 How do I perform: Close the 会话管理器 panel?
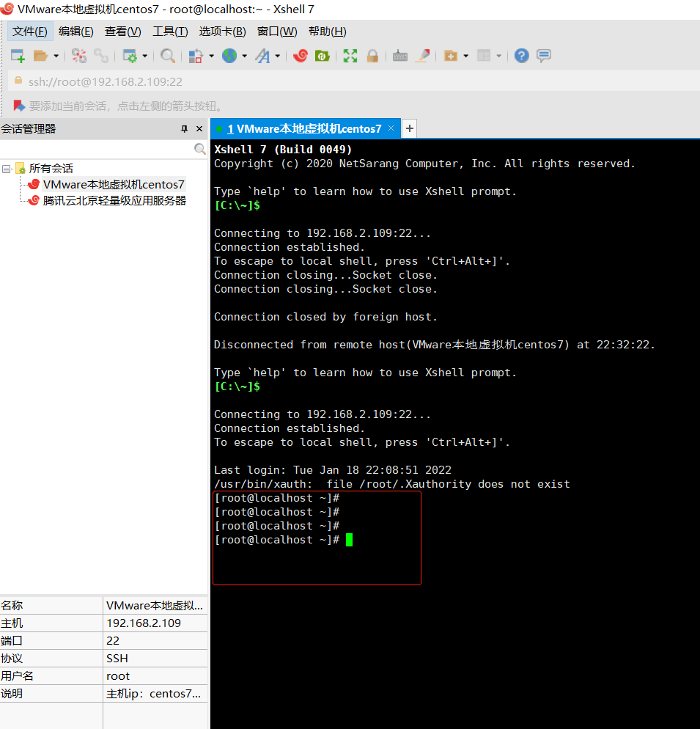click(199, 129)
